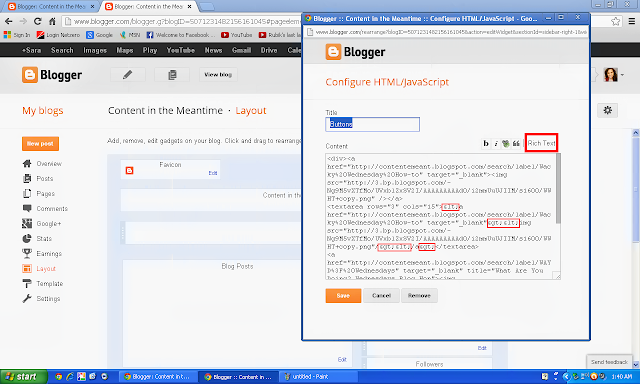Click the Blogger logo on main page
Image resolution: width=640 pixels, height=384 pixels.
point(52,75)
